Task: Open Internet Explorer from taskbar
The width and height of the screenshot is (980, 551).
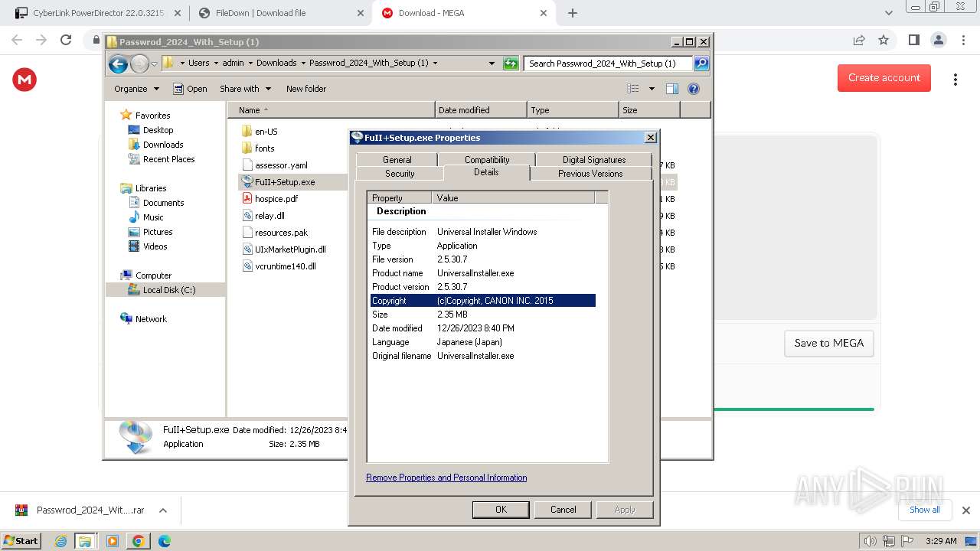Action: tap(61, 541)
